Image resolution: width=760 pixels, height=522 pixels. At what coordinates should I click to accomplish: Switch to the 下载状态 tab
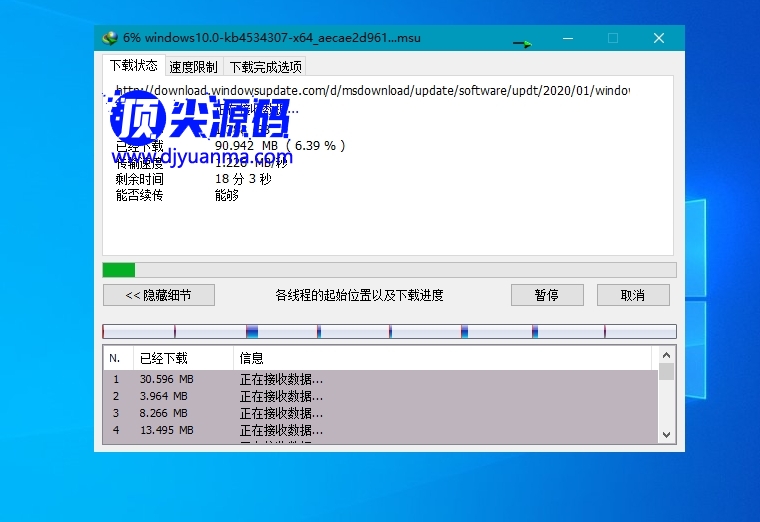pos(133,66)
